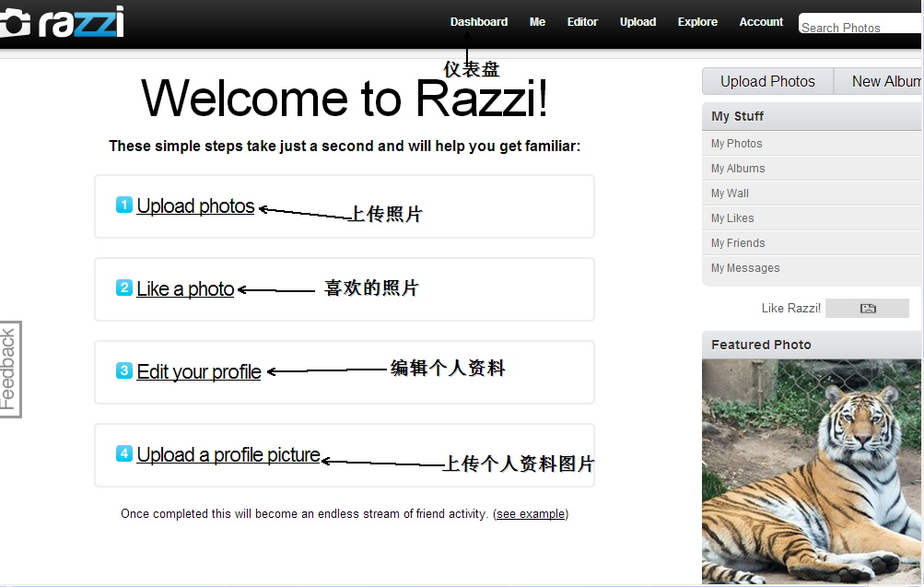Screen dimensions: 924x587
Task: Follow the Upload a profile picture link
Action: (x=228, y=455)
